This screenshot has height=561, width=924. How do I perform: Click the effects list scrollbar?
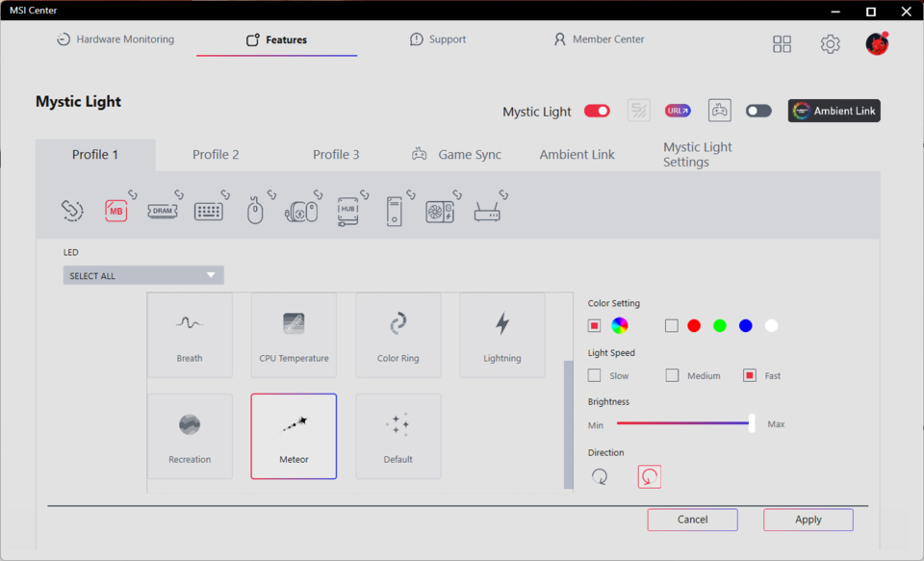(x=568, y=424)
